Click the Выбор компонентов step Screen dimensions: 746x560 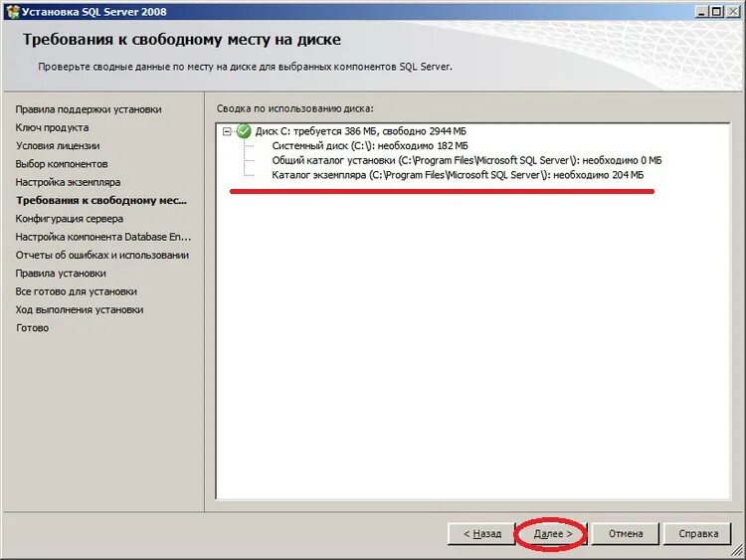coord(62,164)
